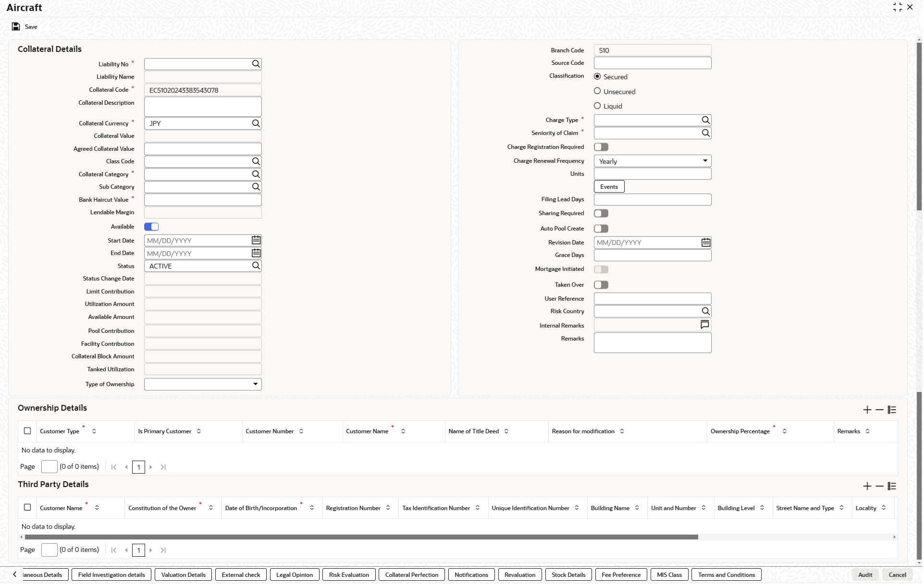Click Charge Type search icon
The height and width of the screenshot is (586, 924).
point(706,121)
